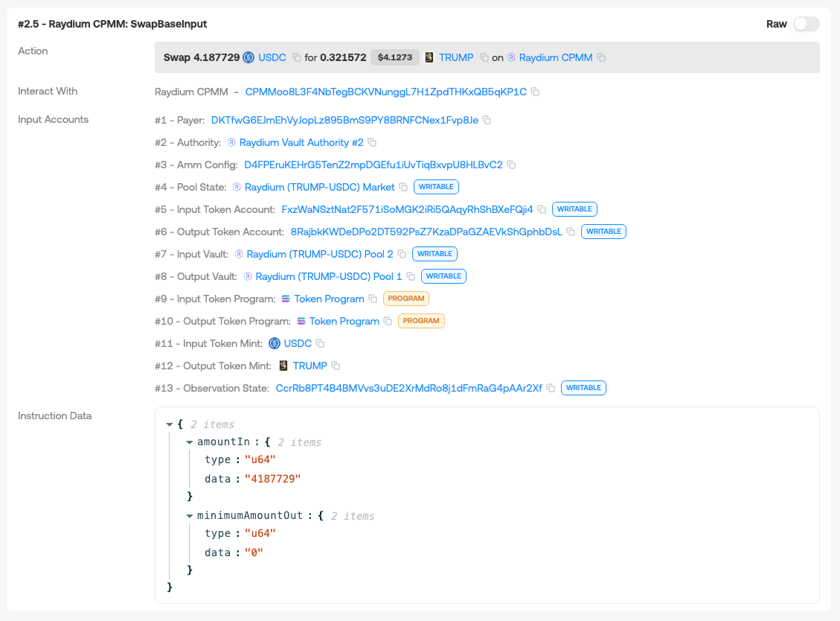Open the Payer address link
This screenshot has height=621, width=840.
coord(344,120)
